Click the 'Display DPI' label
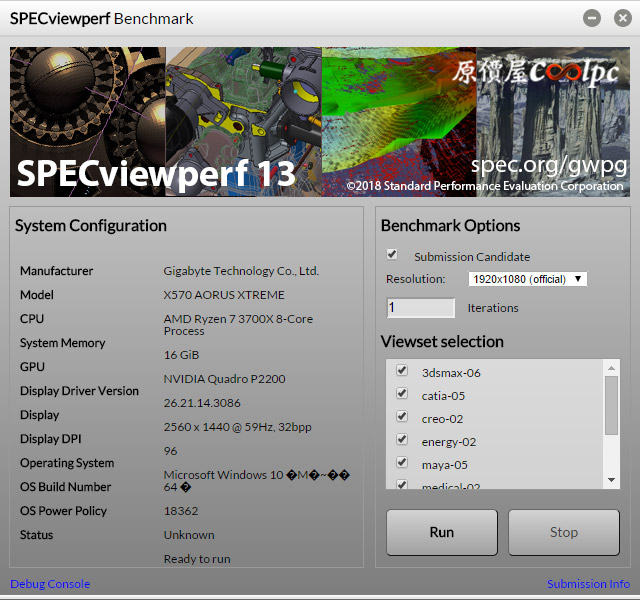640x600 pixels. pos(51,439)
